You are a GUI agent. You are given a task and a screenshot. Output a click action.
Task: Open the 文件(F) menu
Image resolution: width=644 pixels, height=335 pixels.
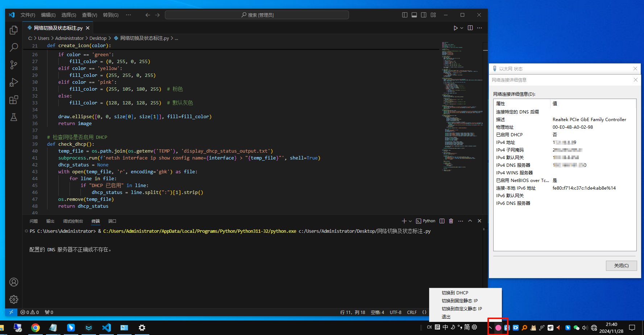click(28, 15)
